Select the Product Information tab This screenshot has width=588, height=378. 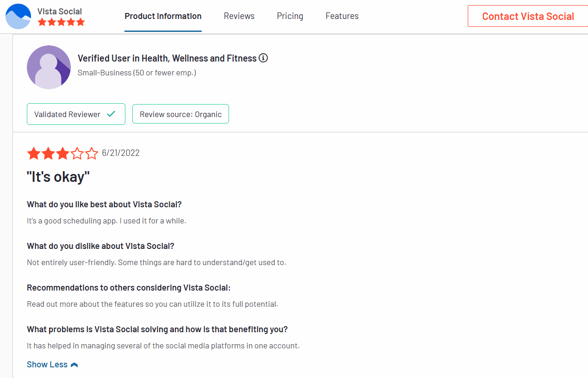[163, 16]
